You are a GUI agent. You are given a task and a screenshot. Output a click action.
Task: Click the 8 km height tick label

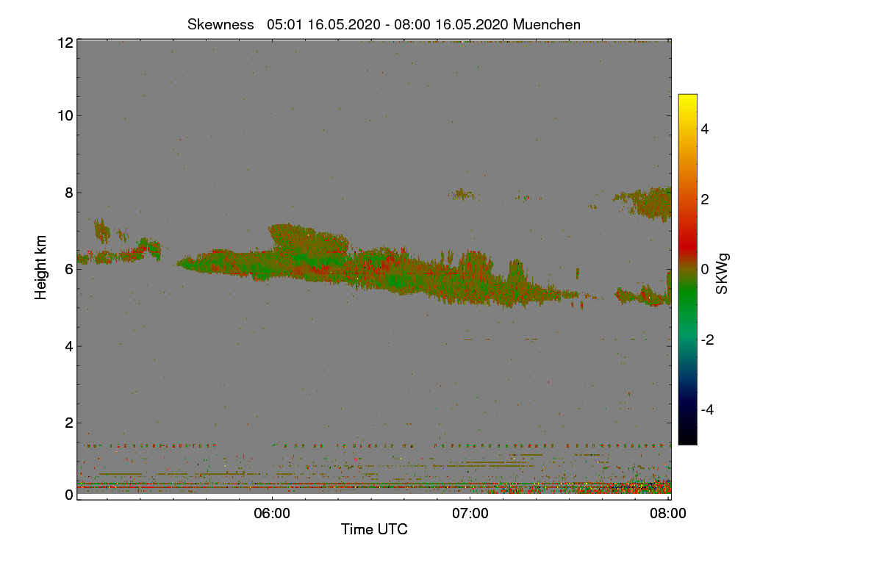tap(69, 193)
